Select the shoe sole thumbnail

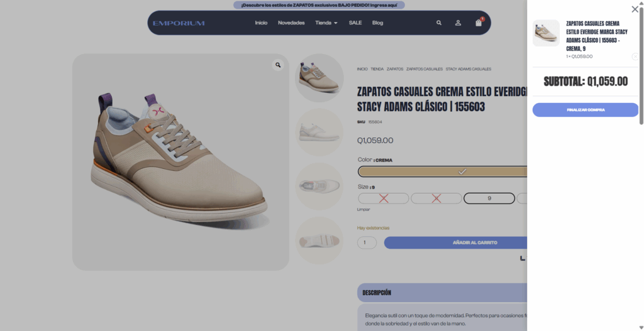319,241
